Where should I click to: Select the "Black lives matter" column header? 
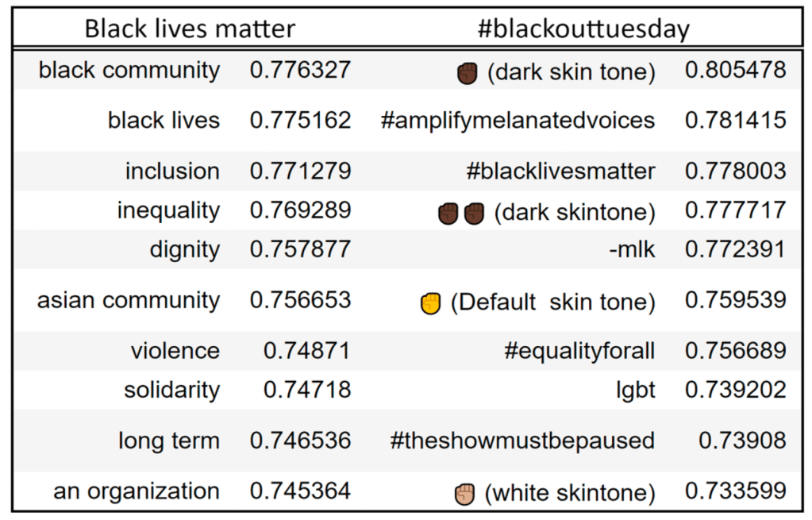click(190, 29)
